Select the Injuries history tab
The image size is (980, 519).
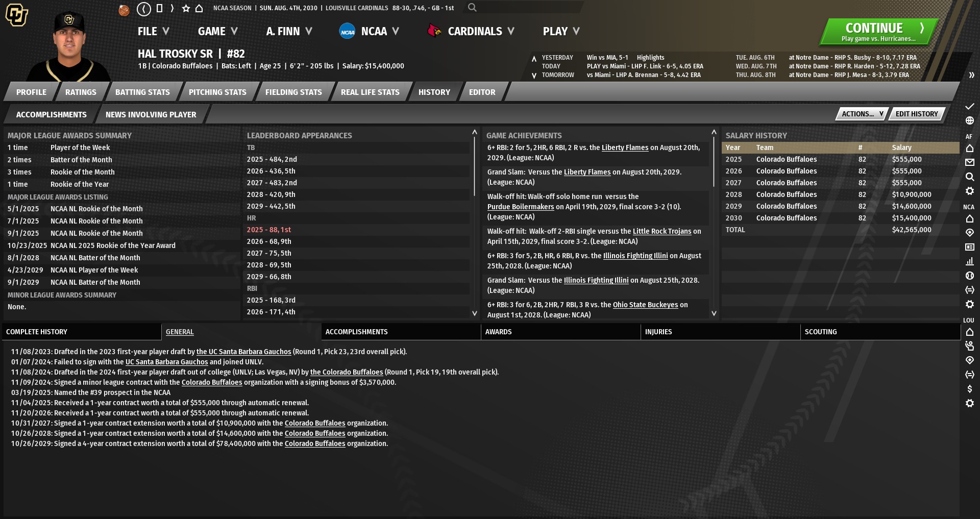point(658,332)
